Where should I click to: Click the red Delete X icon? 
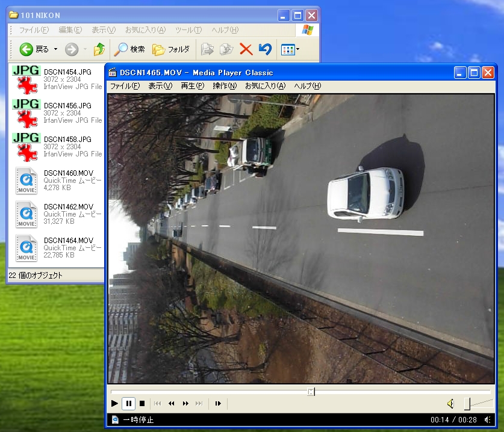(246, 49)
